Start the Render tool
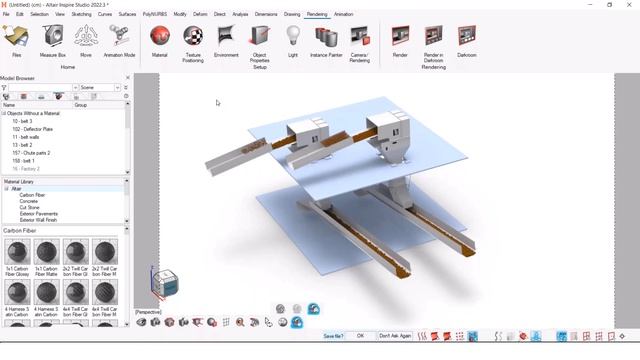The height and width of the screenshot is (360, 640). point(400,40)
